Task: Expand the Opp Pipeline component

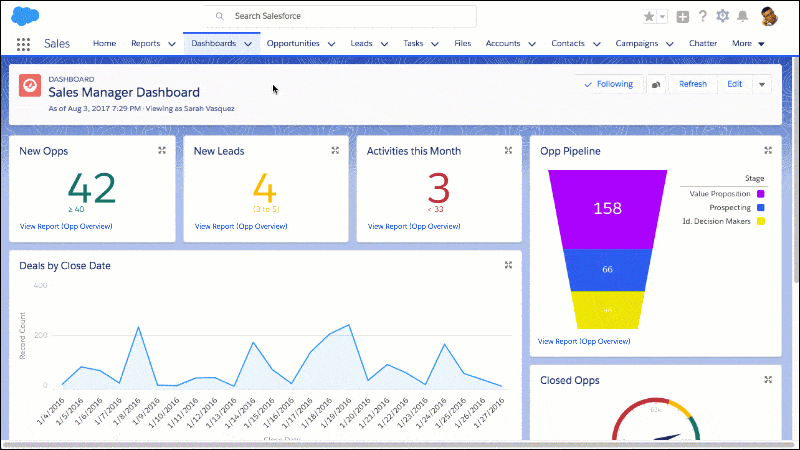Action: point(768,151)
